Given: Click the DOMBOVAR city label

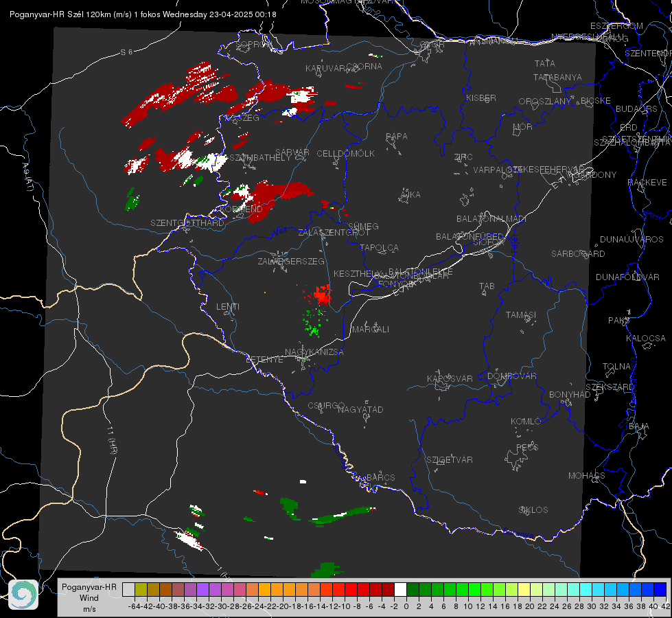Looking at the screenshot, I should pos(511,376).
